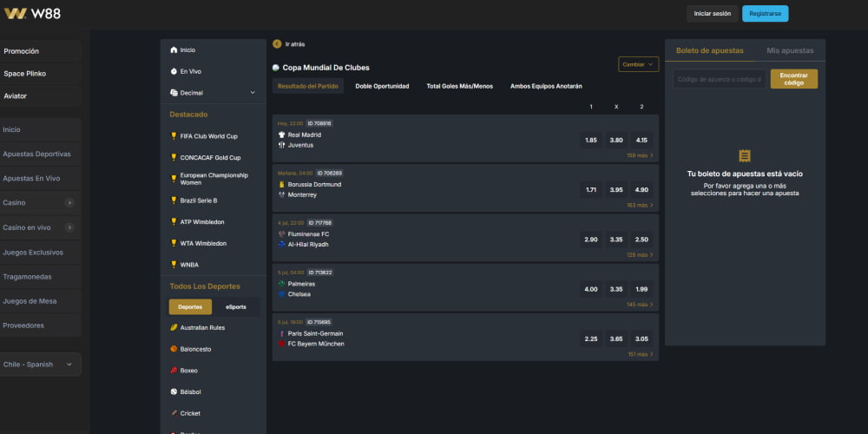868x434 pixels.
Task: Open Space Plinko in the left sidebar
Action: coord(40,74)
